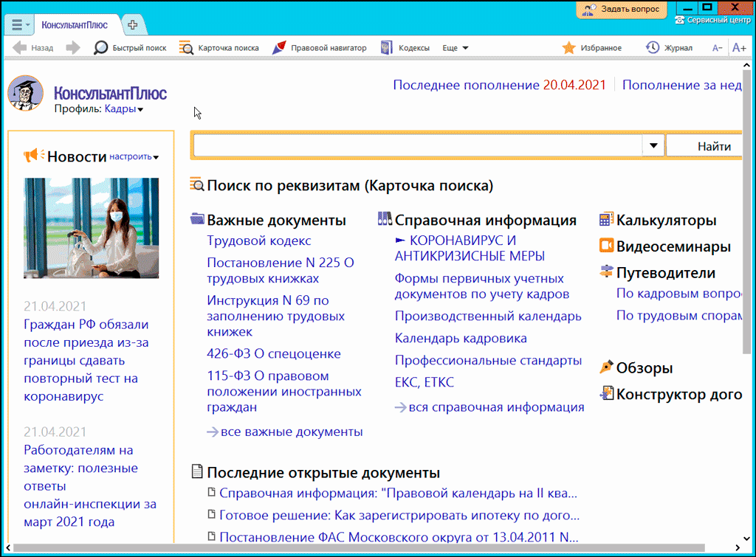Open Поиск по реквизитам (Карточка поиска) heading
The height and width of the screenshot is (557, 756).
350,185
